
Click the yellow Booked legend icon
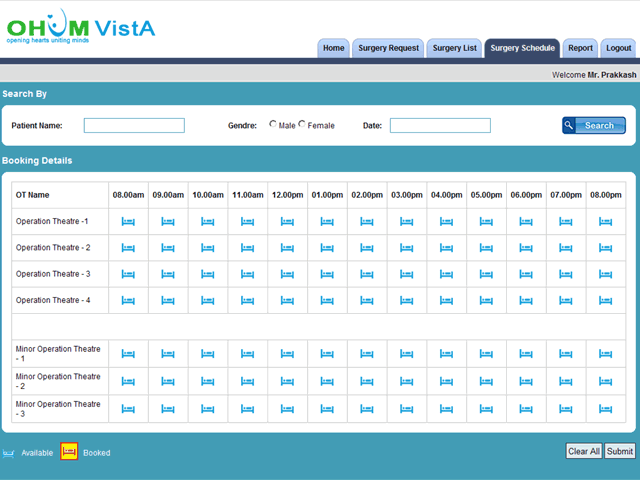(x=69, y=452)
